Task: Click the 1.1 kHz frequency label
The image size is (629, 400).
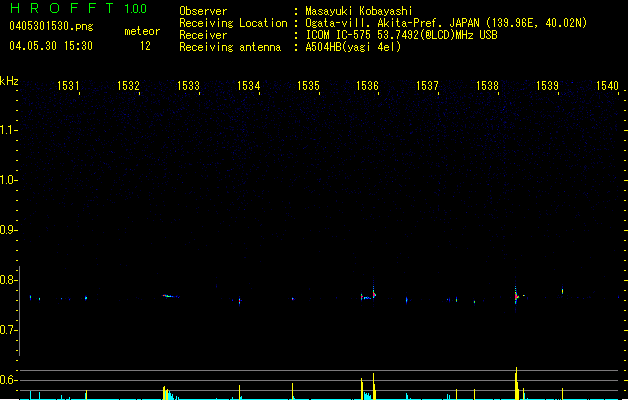Action: click(8, 130)
